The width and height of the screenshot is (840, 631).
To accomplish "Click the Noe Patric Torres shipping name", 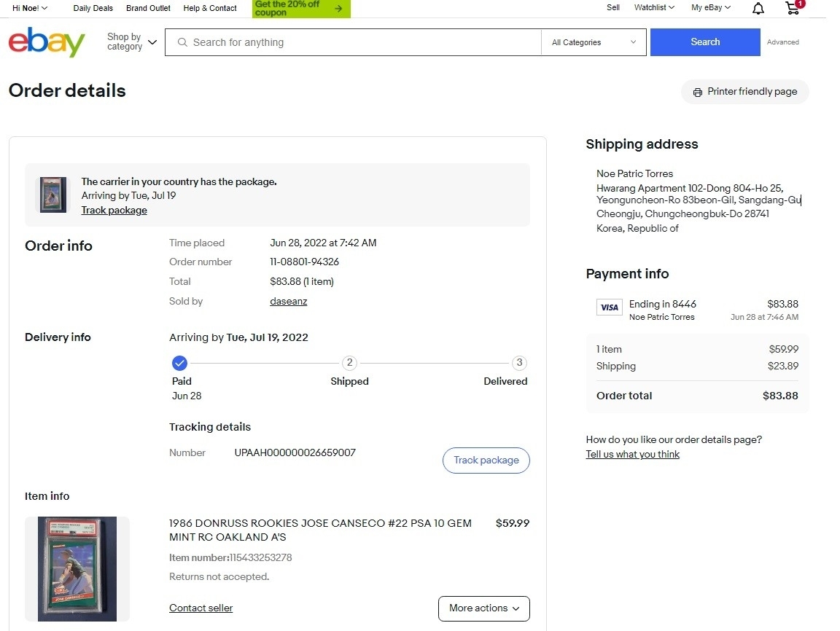I will click(x=634, y=173).
